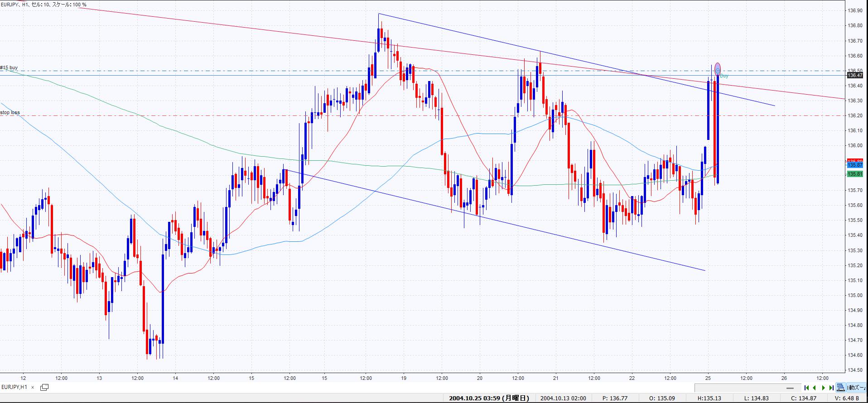Click the chart windows layout icon
Image resolution: width=868 pixels, height=403 pixels.
click(841, 388)
